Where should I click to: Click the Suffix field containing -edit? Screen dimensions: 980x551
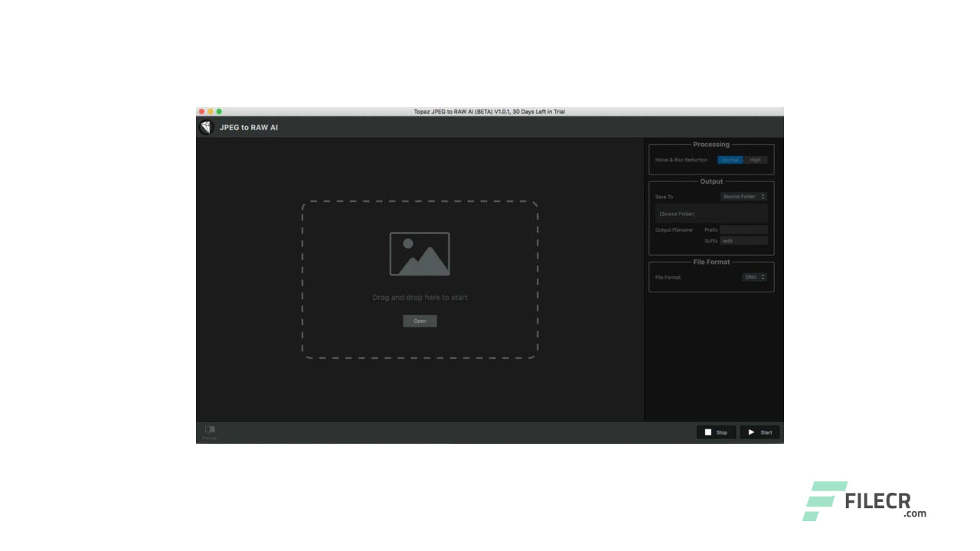click(743, 240)
